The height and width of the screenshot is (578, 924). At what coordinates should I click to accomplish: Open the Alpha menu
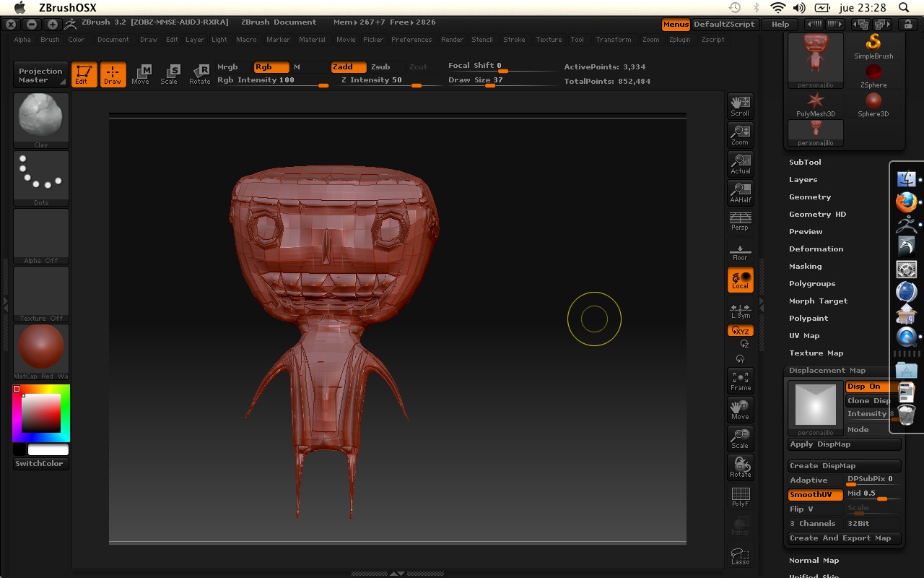22,40
